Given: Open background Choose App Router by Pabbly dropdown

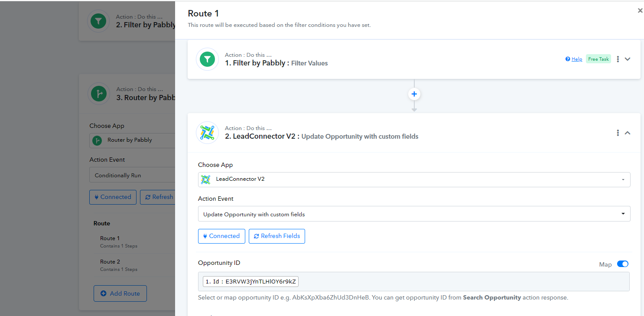Looking at the screenshot, I should [x=132, y=140].
